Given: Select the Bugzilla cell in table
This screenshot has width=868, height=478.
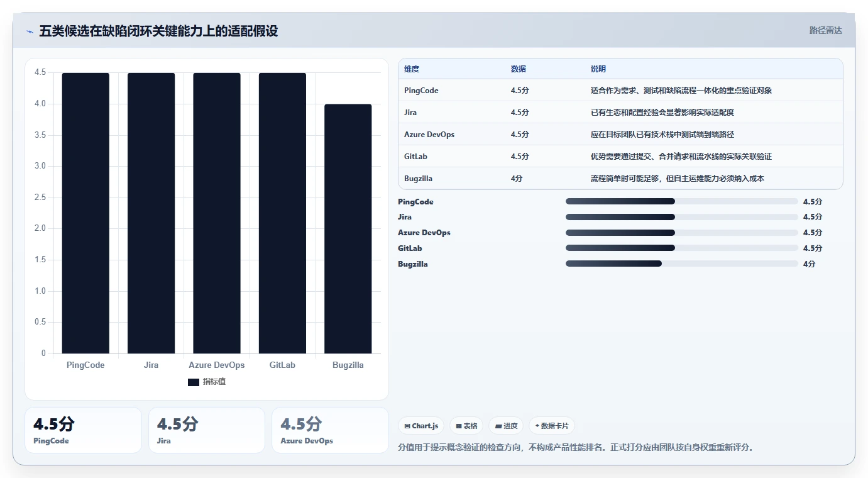Looking at the screenshot, I should pos(418,179).
